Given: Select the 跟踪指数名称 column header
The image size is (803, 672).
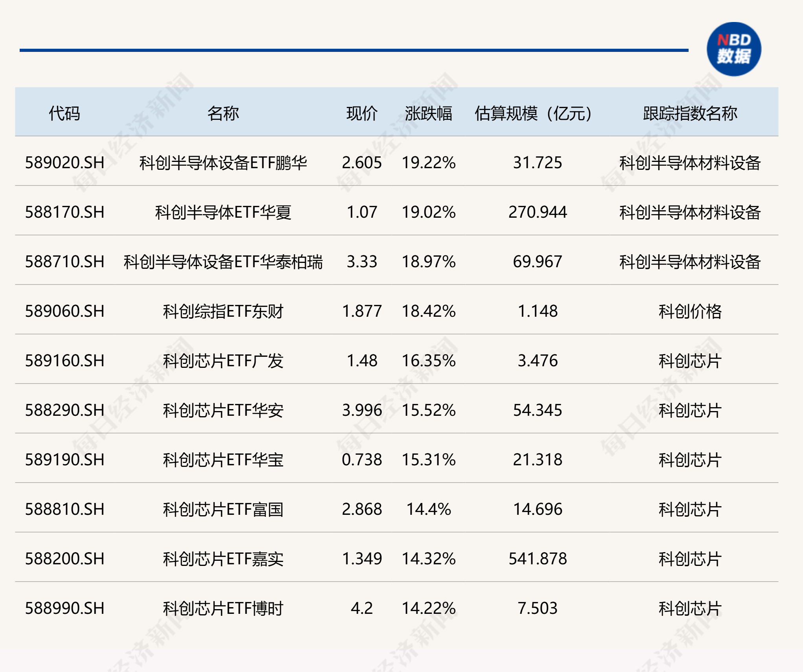Looking at the screenshot, I should pos(690,114).
